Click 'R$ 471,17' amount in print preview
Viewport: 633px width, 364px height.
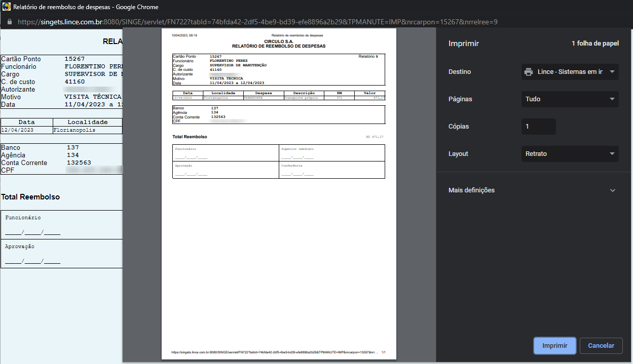(375, 137)
